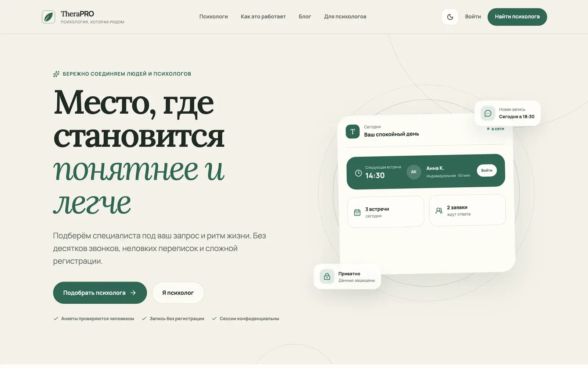
Task: Open the 2 заявки ждут ответа card
Action: pyautogui.click(x=467, y=210)
